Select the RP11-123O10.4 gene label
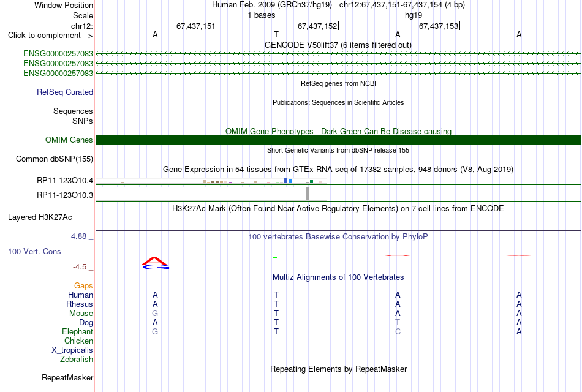582x392 pixels. 64,181
